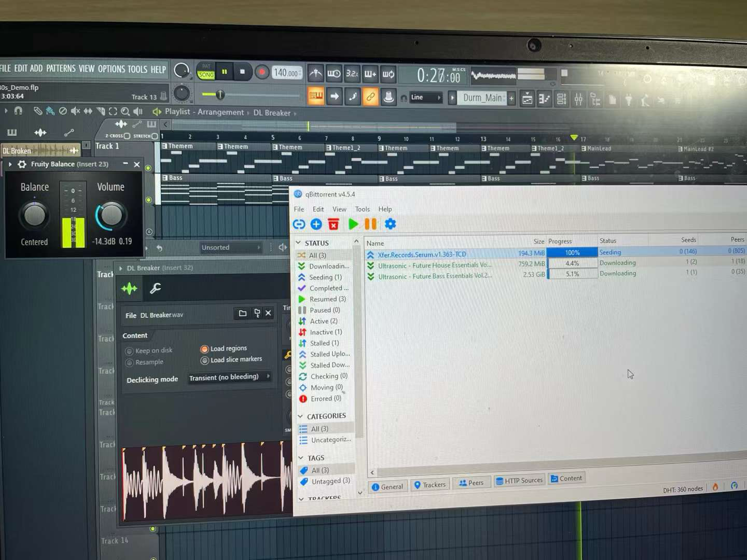Open the Tools menu in qBittorrent
The height and width of the screenshot is (560, 747).
[x=362, y=209]
